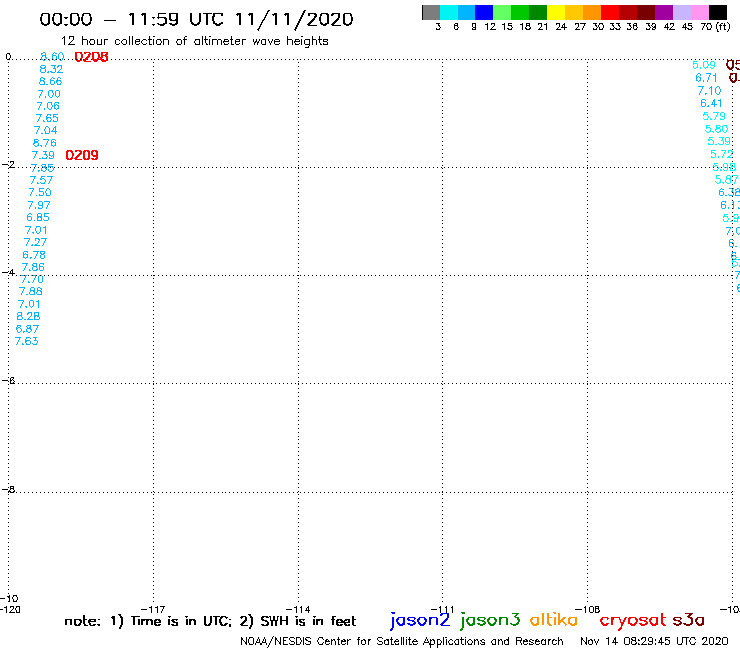Screen dimensions: 740x650
Task: Click the right-track reading 6.41
Action: (x=711, y=103)
